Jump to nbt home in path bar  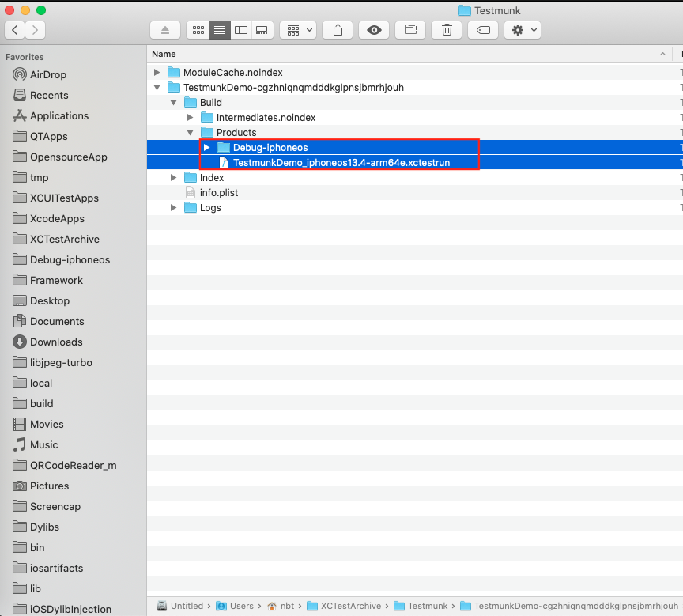tap(281, 606)
